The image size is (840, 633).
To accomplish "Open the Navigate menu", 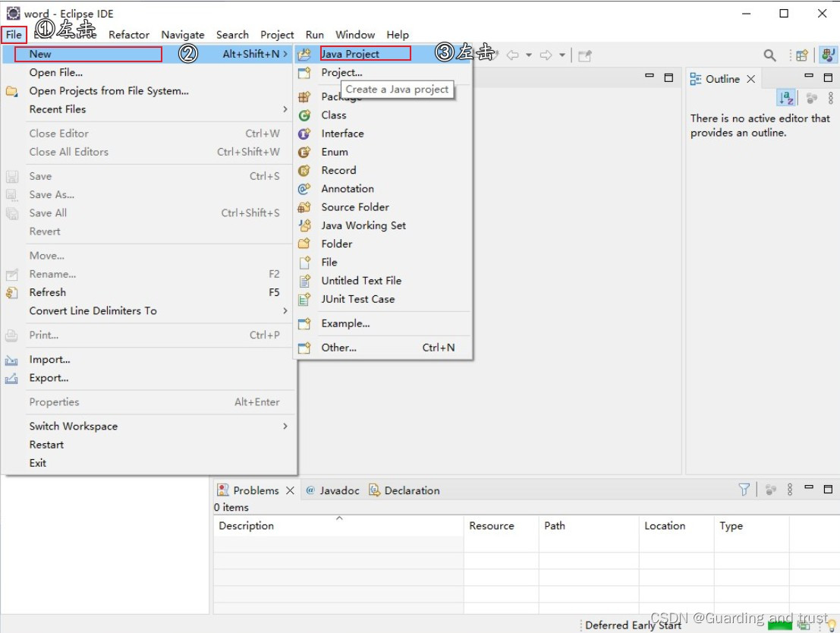I will click(x=183, y=35).
